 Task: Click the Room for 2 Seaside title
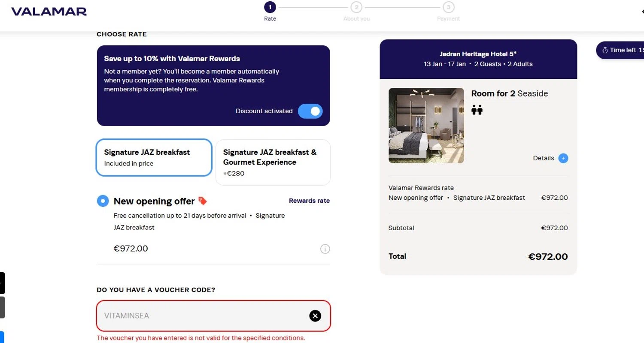point(510,93)
